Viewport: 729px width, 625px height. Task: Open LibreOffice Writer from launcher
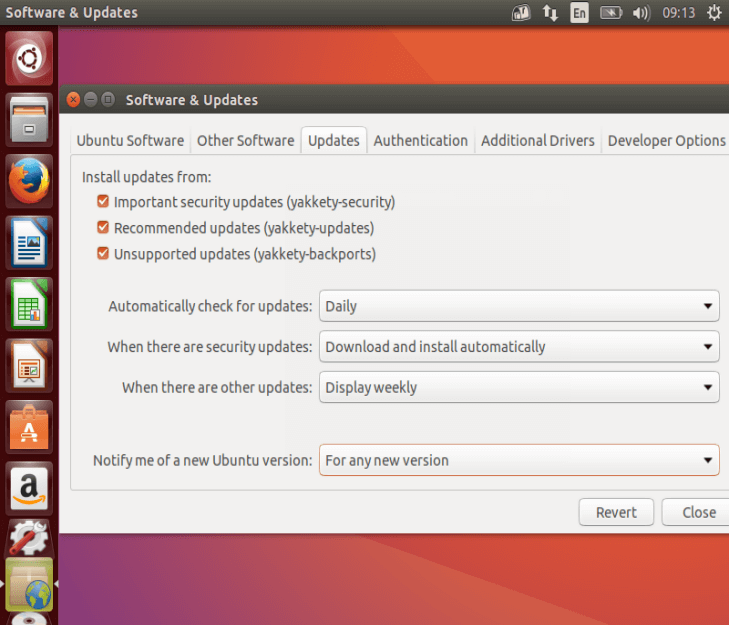coord(29,243)
